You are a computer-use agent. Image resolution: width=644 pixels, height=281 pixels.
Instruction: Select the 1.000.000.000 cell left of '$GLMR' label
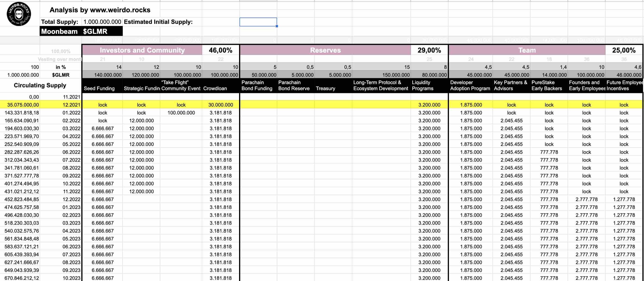click(20, 75)
